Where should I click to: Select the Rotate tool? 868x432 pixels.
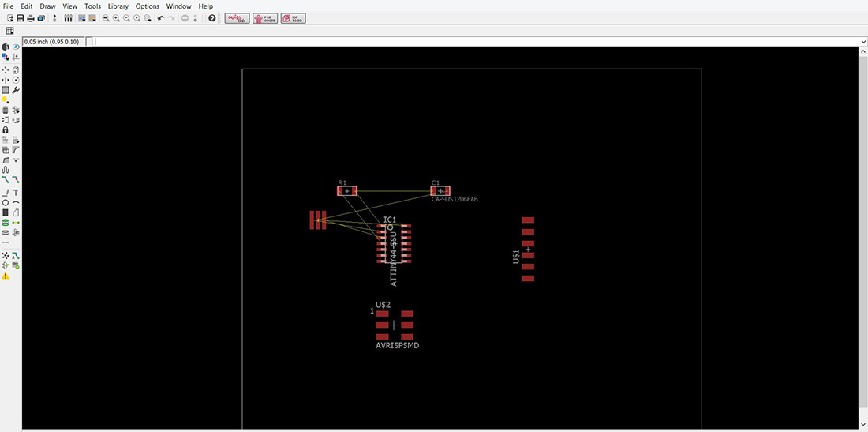tap(16, 81)
